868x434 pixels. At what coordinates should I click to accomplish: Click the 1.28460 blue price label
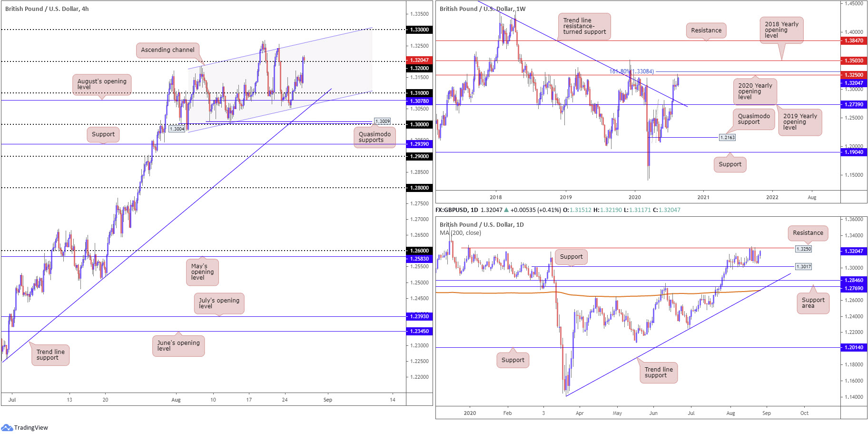[854, 281]
